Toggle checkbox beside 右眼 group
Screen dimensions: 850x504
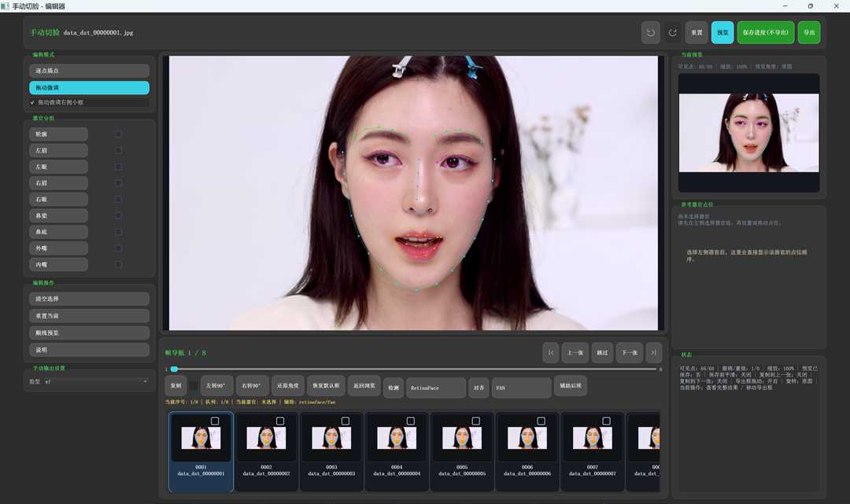pyautogui.click(x=118, y=199)
